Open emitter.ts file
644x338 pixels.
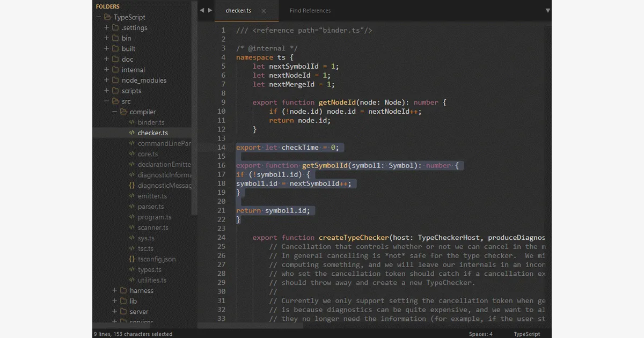click(x=152, y=196)
